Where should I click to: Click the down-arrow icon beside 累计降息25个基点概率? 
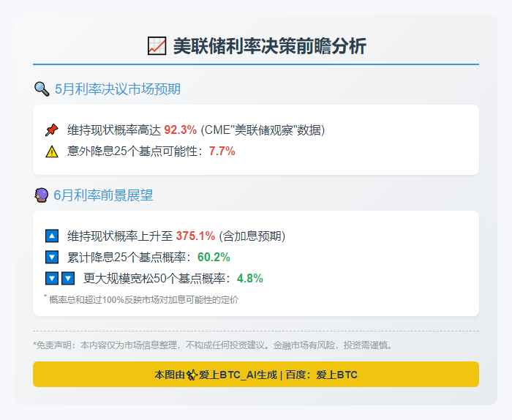52,257
